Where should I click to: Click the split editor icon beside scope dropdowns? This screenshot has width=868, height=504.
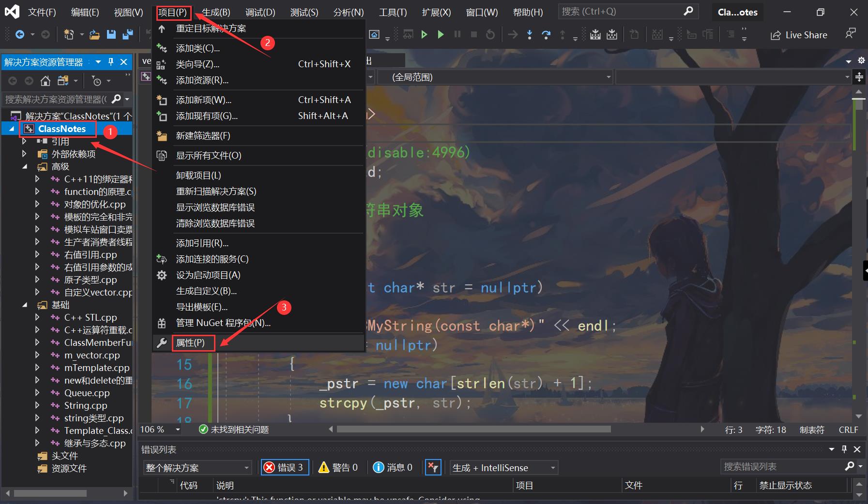(x=859, y=77)
